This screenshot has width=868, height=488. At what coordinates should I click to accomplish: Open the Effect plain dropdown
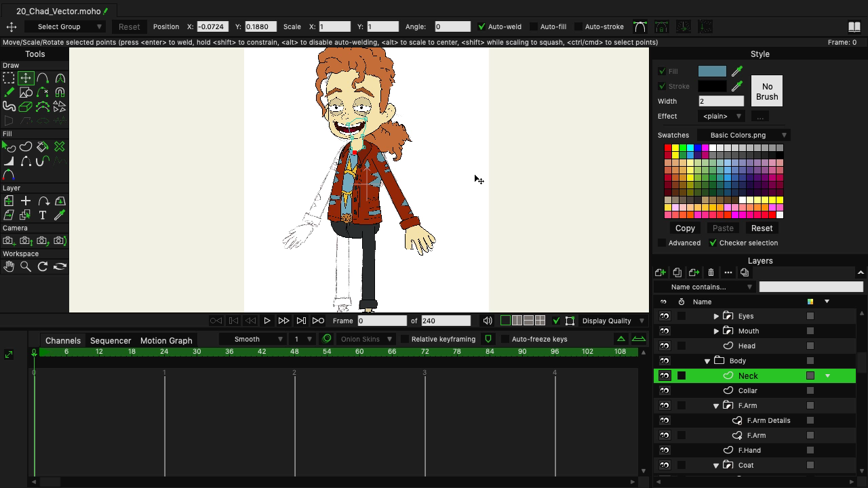pyautogui.click(x=721, y=116)
